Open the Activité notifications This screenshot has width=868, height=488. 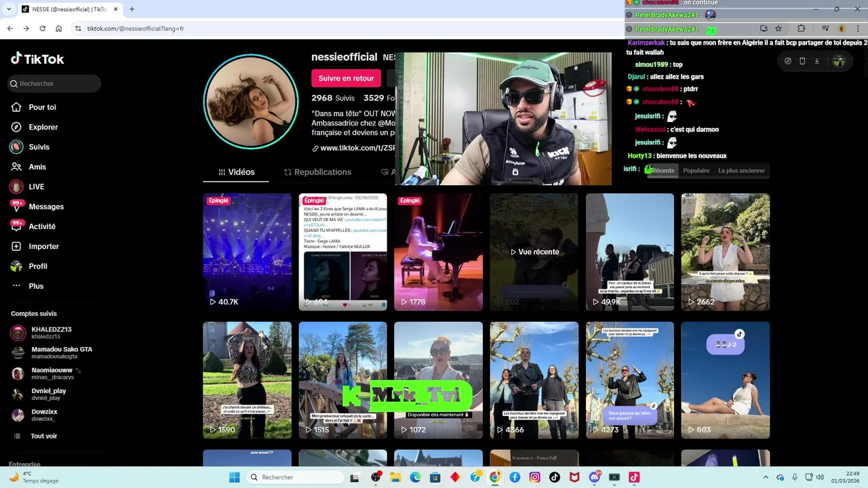click(x=33, y=226)
